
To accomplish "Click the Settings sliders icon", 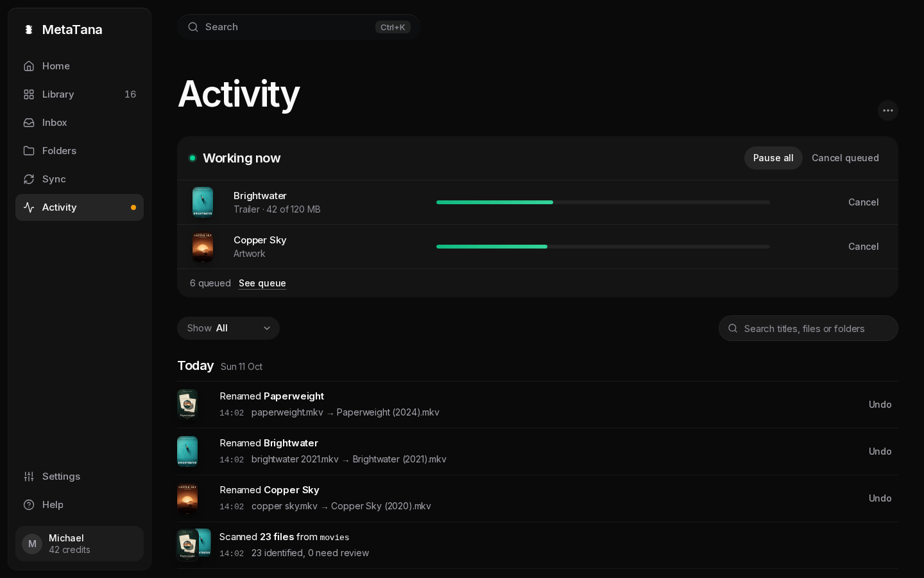I will coord(29,477).
